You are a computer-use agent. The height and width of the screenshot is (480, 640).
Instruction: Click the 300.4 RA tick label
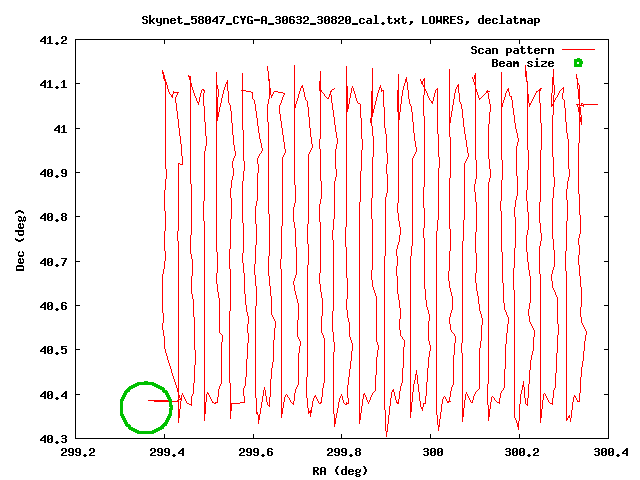click(611, 452)
